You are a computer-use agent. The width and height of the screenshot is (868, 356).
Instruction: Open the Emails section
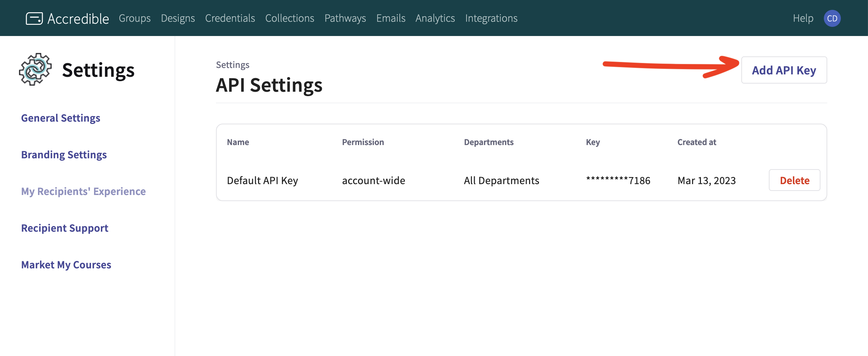pos(391,18)
